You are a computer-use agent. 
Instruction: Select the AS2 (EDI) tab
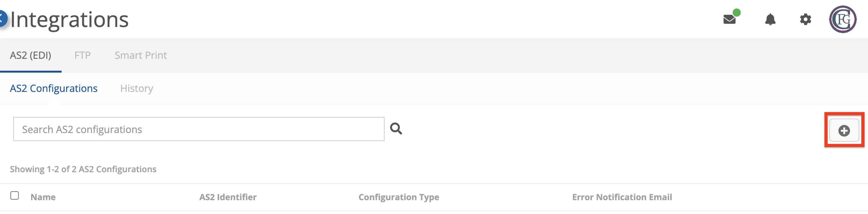tap(31, 55)
